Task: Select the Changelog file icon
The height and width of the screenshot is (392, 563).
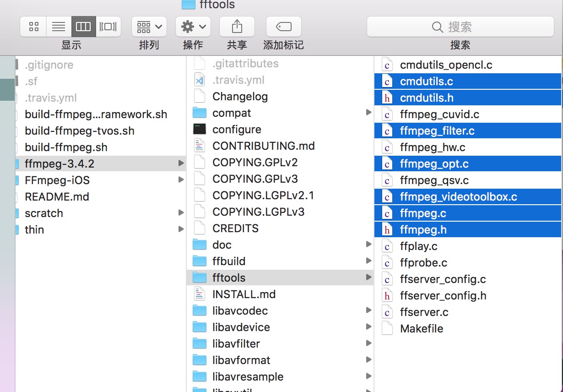Action: [x=200, y=96]
